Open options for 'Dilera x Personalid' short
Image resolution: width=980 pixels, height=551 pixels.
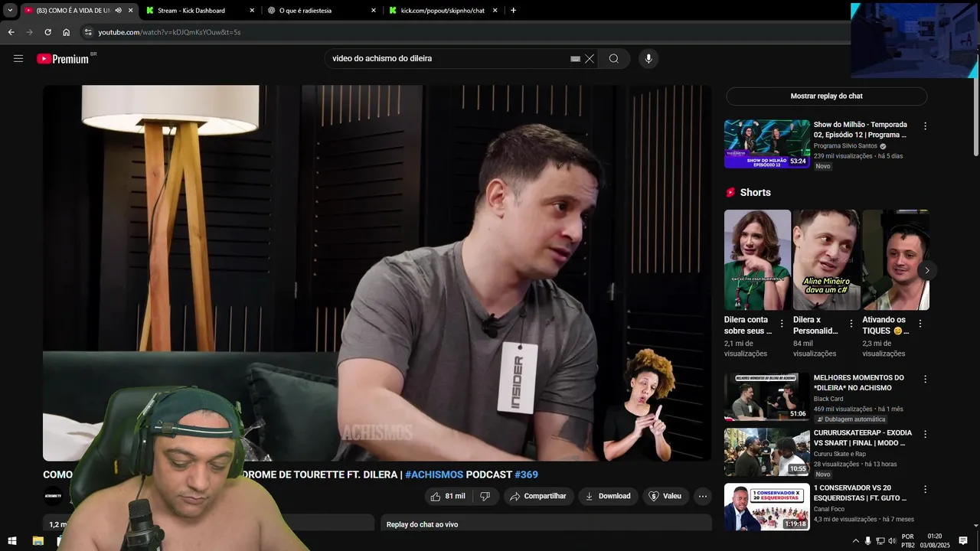pyautogui.click(x=851, y=324)
